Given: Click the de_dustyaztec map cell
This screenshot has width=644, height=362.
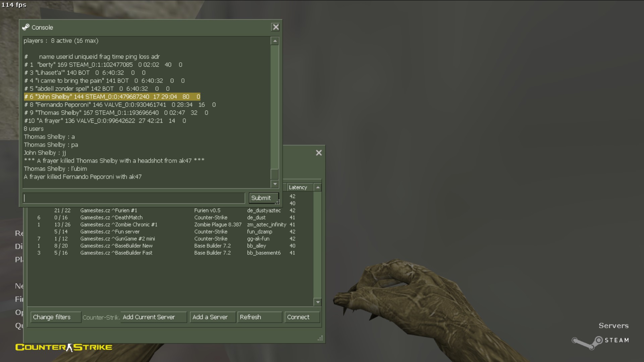Looking at the screenshot, I should pos(264,210).
